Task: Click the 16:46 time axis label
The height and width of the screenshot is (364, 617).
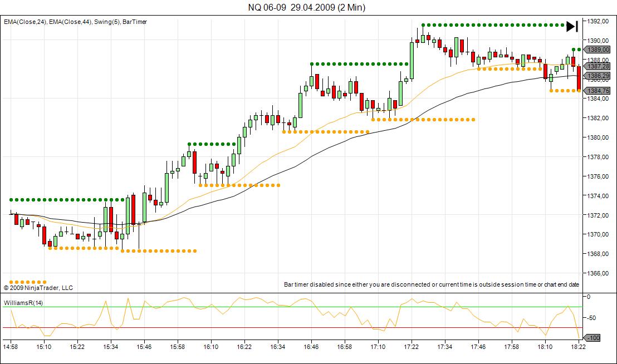Action: [x=311, y=347]
